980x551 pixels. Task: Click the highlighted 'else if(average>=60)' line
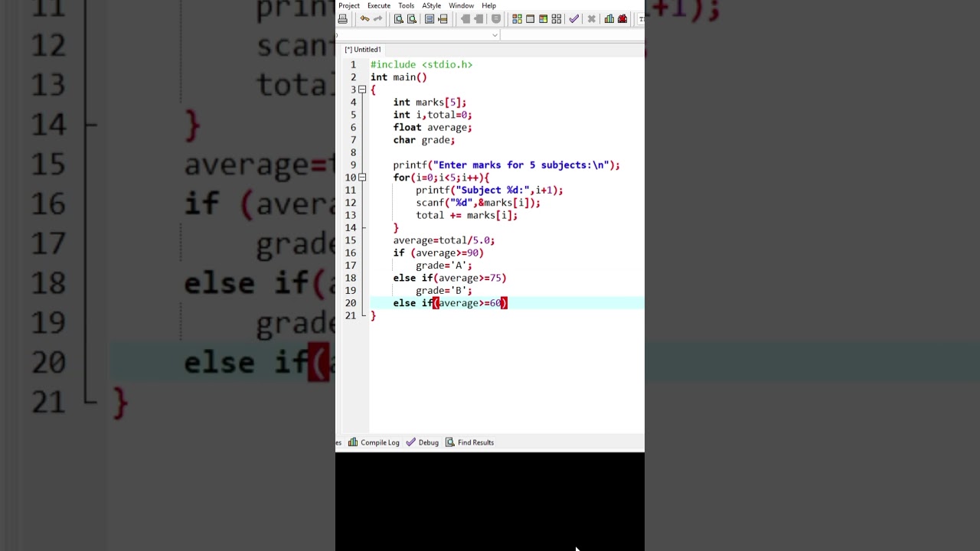coord(450,303)
